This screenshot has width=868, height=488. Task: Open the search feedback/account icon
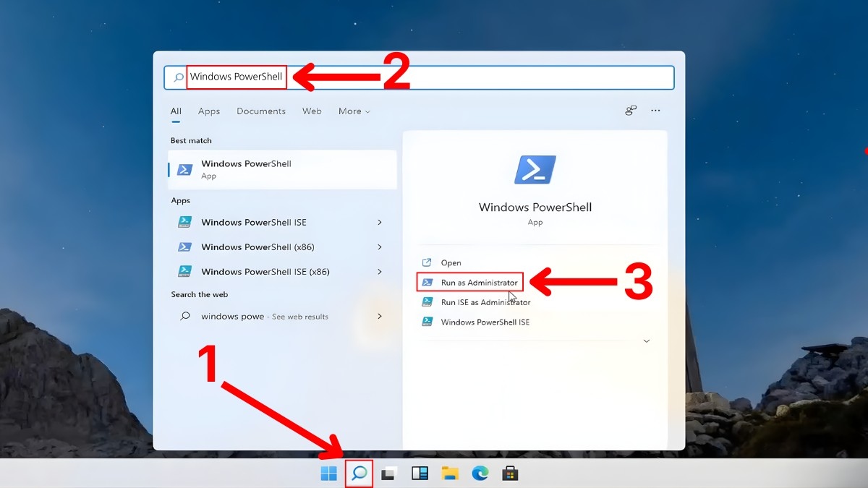tap(631, 111)
